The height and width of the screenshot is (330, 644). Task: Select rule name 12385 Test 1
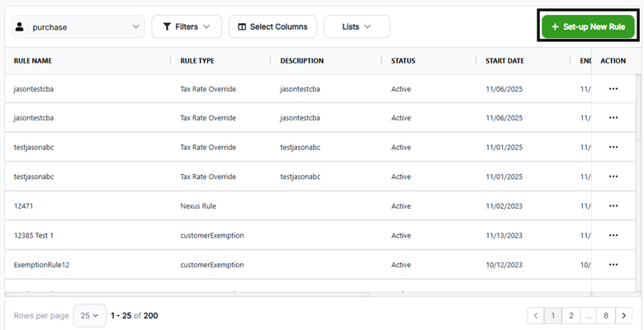tap(33, 235)
